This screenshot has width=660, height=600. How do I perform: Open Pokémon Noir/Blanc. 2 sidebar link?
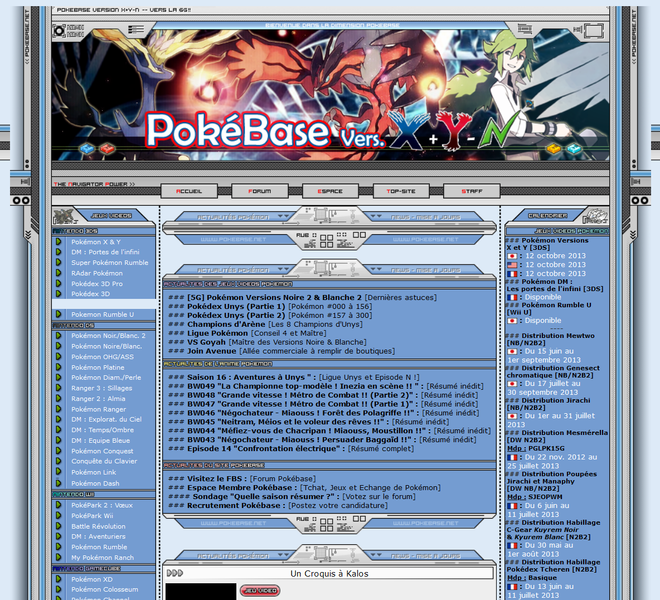(108, 336)
